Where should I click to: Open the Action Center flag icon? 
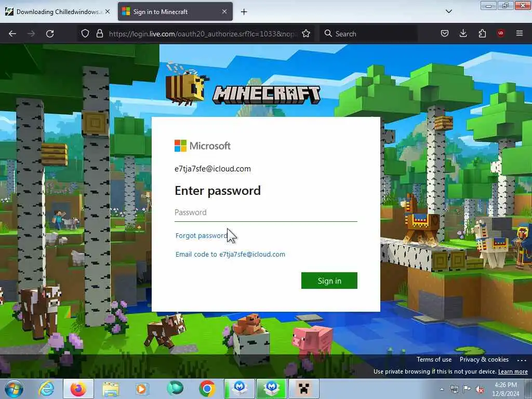(x=467, y=390)
